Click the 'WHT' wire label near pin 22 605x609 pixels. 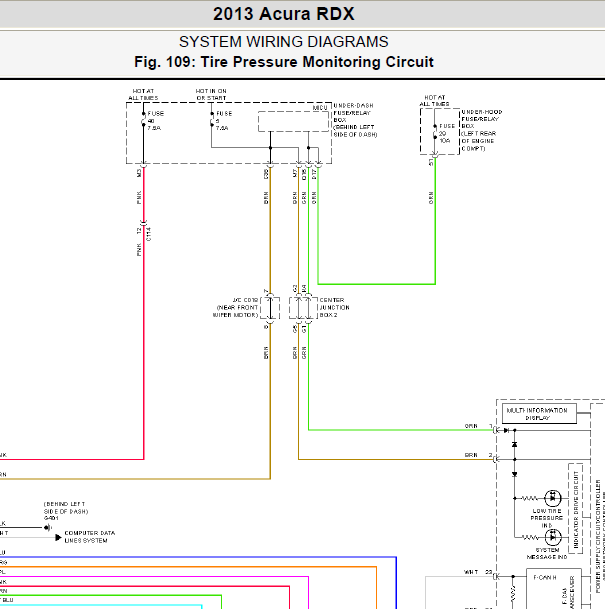click(471, 572)
